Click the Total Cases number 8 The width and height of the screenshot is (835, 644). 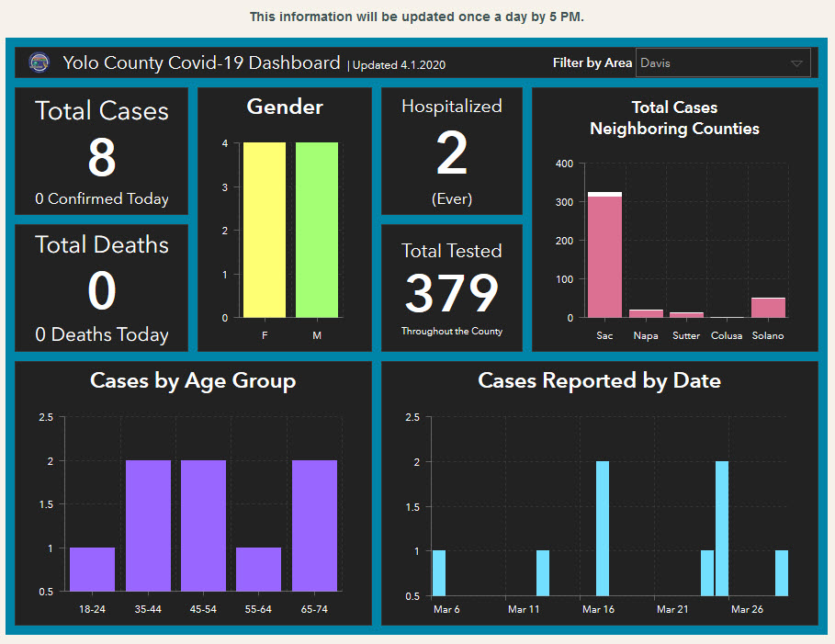point(101,159)
